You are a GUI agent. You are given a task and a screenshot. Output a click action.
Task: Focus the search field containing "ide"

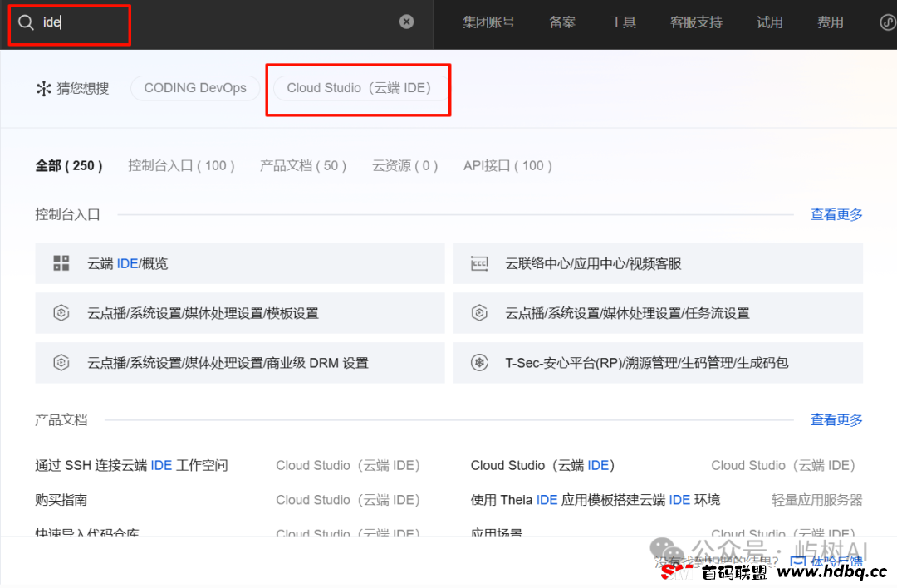click(218, 22)
